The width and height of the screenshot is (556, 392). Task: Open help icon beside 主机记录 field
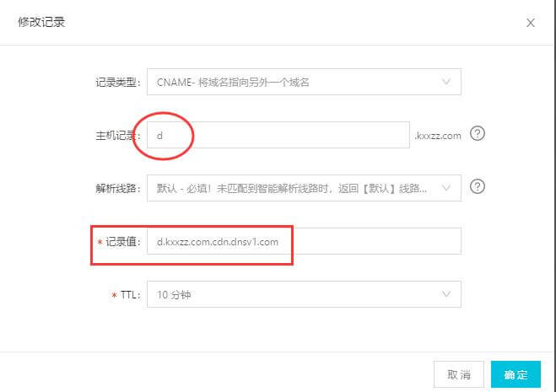[x=478, y=134]
